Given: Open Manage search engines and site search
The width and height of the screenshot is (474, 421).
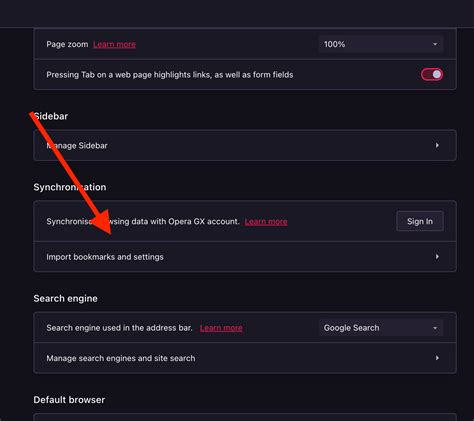Looking at the screenshot, I should click(245, 358).
